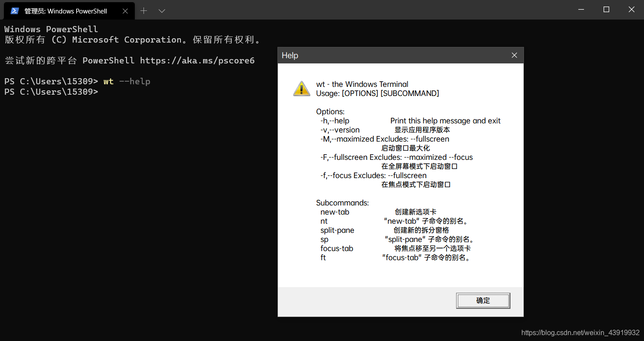This screenshot has width=644, height=341.
Task: Click 'Print this help message and exit'
Action: coord(446,121)
